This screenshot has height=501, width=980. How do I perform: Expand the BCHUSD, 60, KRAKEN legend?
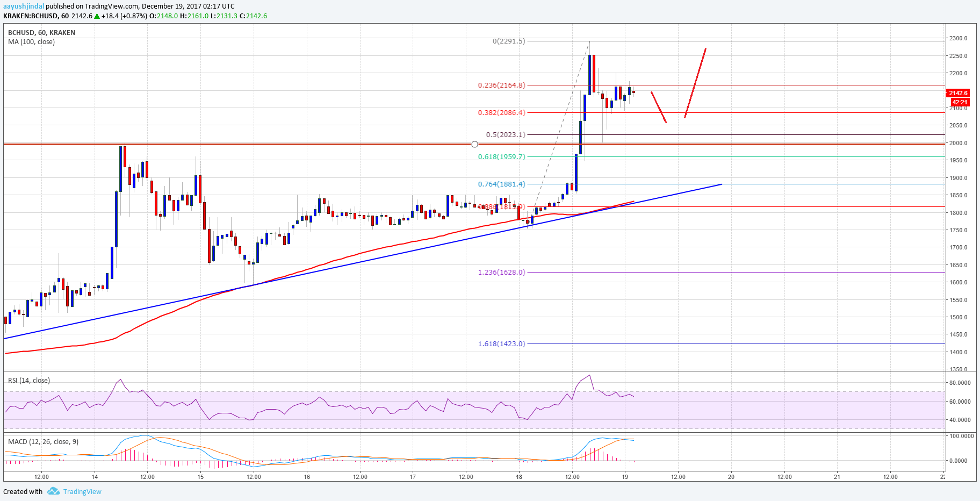40,32
